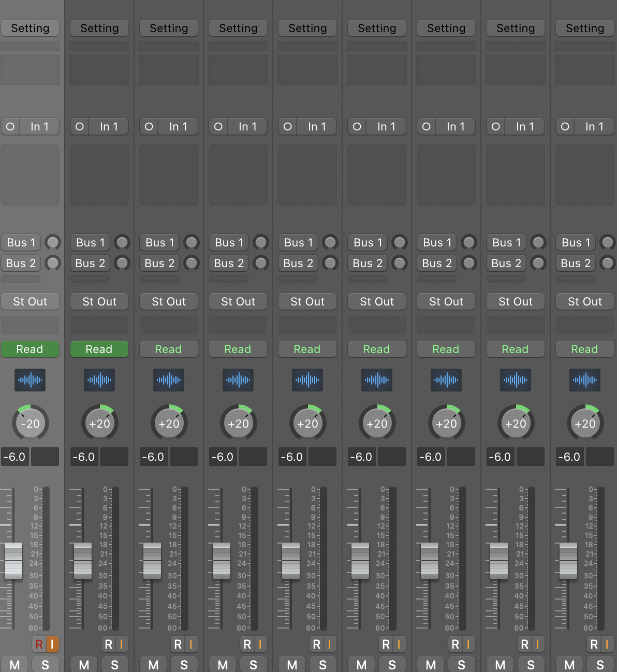This screenshot has height=672, width=617.
Task: Click the Bus 2 send knob on fifth strip
Action: click(330, 263)
